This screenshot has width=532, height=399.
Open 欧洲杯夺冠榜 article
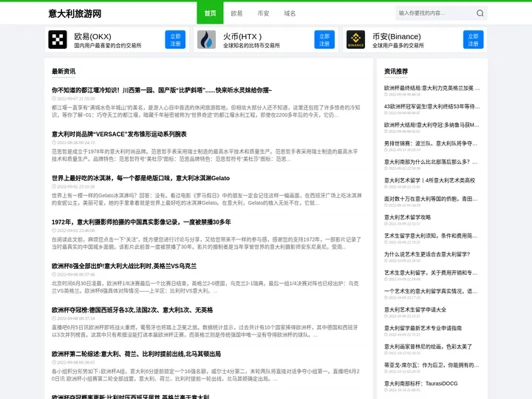132,310
